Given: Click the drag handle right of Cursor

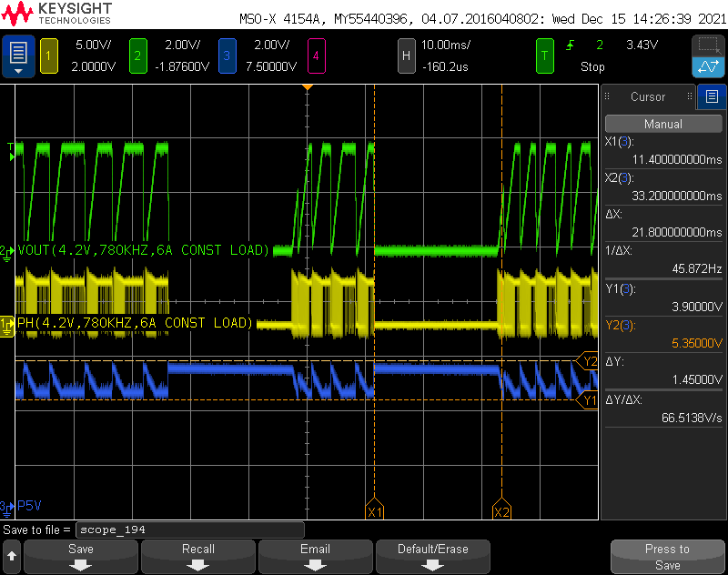Looking at the screenshot, I should (690, 96).
